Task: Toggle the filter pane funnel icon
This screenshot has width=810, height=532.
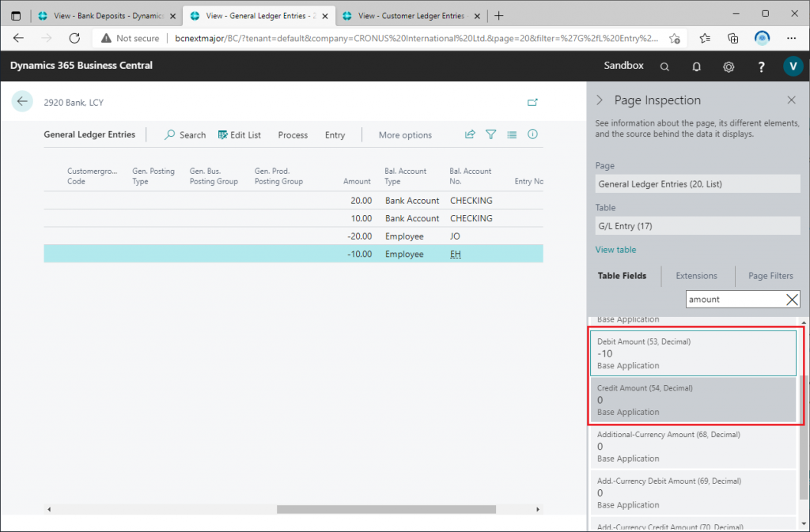Action: coord(490,134)
